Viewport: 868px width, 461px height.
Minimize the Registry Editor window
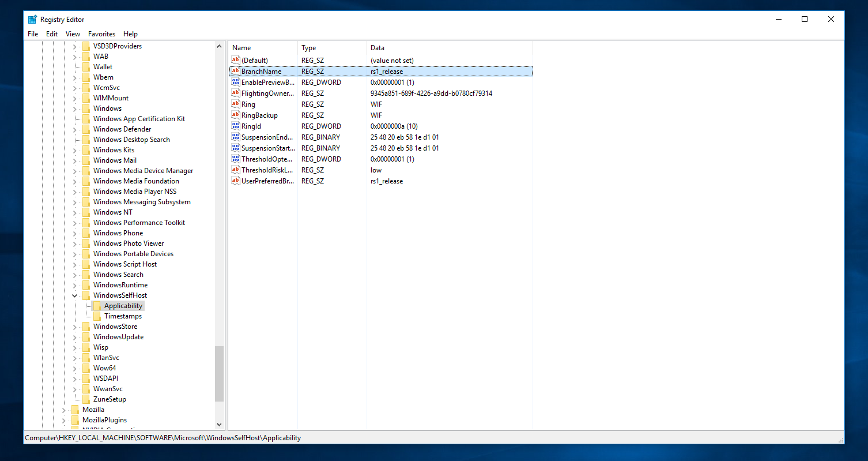[x=778, y=19]
